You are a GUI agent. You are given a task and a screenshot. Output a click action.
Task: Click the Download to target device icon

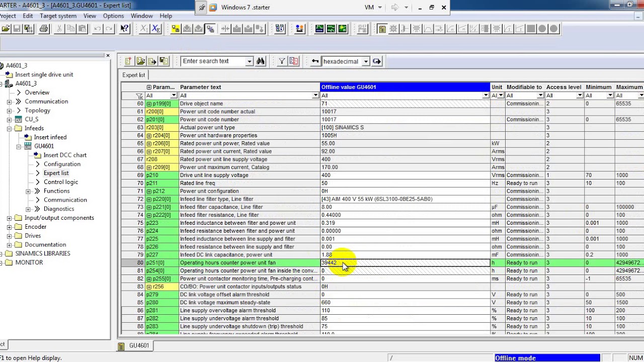187,29
